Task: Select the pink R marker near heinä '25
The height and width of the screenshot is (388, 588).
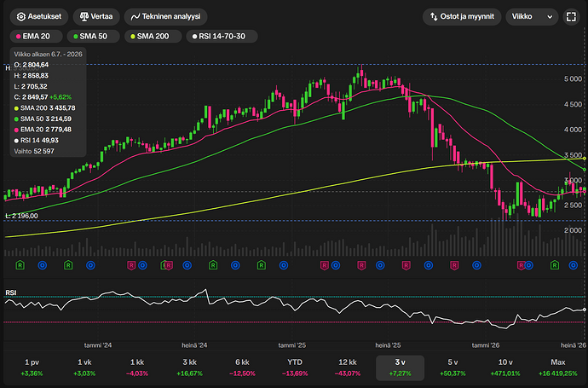Action: click(406, 265)
